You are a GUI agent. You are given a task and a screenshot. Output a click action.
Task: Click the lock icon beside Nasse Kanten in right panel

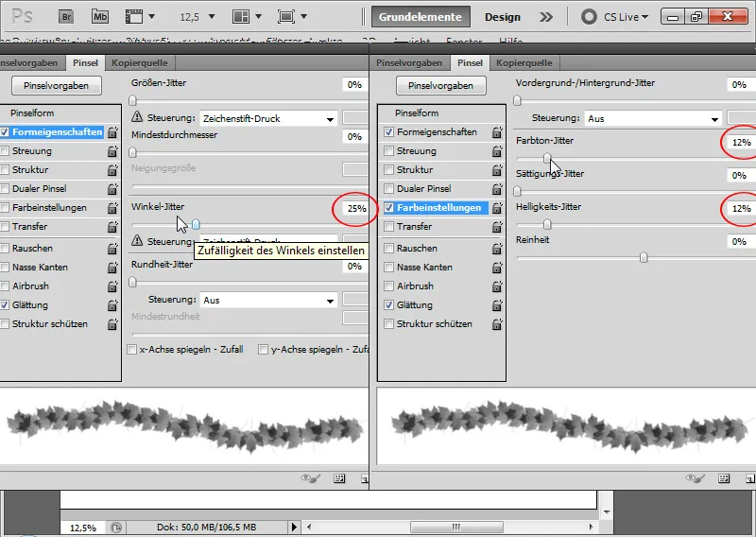tap(497, 268)
